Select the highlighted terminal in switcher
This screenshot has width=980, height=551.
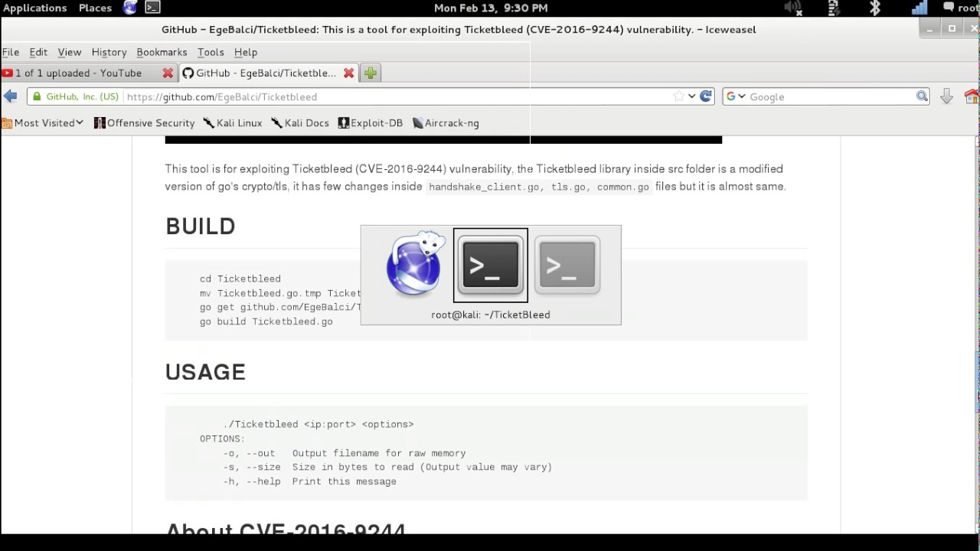pyautogui.click(x=491, y=266)
